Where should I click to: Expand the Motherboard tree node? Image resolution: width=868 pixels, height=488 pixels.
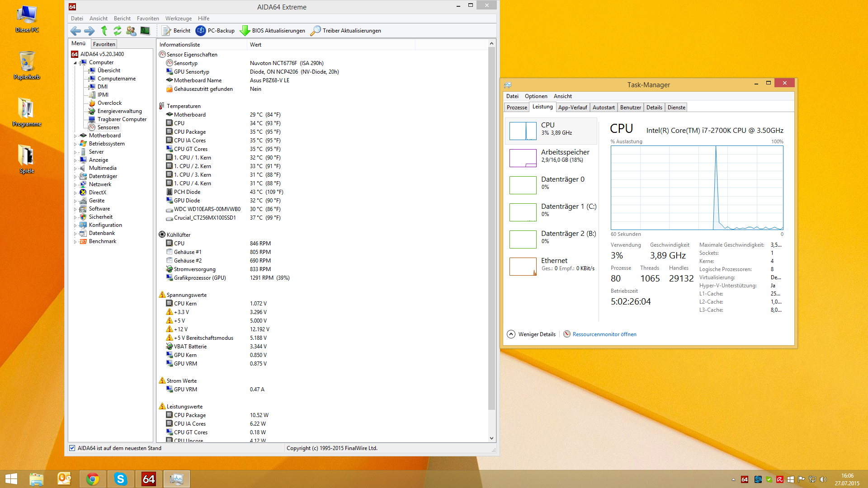tap(75, 136)
